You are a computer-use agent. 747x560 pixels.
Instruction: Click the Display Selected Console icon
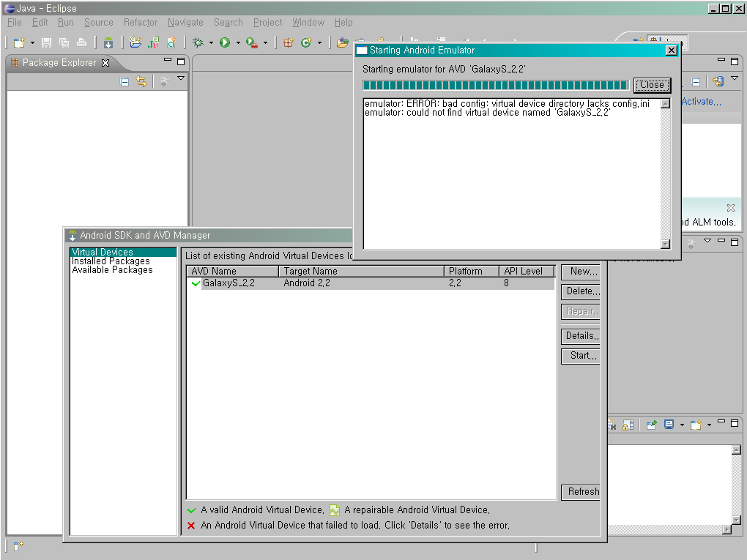click(669, 425)
